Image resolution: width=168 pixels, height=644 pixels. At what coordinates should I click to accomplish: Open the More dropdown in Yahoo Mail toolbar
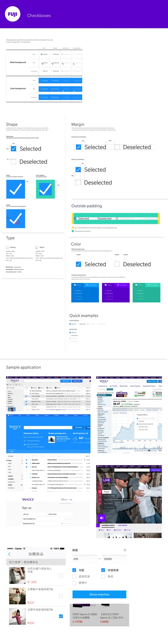pos(58,388)
